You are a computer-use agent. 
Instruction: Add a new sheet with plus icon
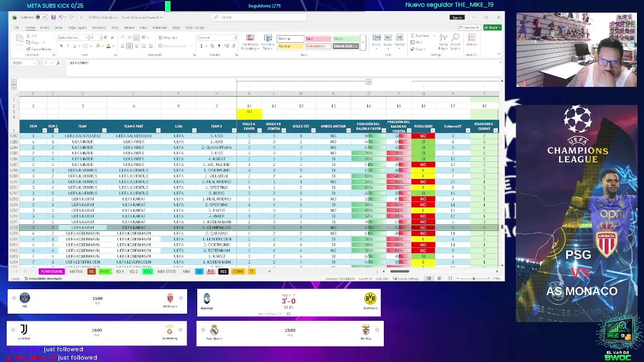(269, 271)
